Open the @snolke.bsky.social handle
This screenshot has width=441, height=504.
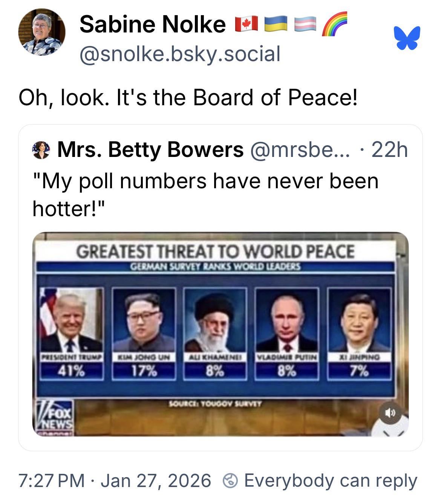coord(180,54)
